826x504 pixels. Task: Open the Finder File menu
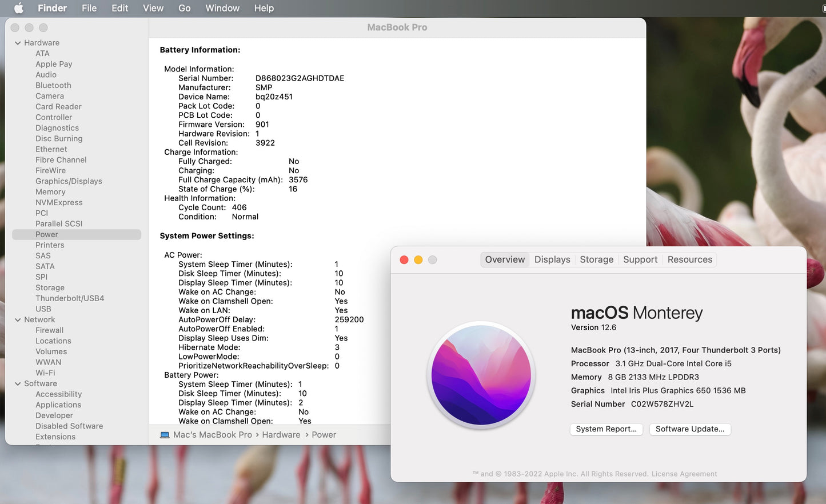click(x=89, y=8)
